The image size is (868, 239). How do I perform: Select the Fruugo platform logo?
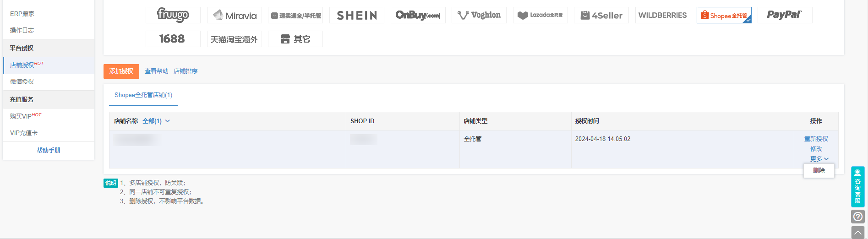(x=173, y=15)
